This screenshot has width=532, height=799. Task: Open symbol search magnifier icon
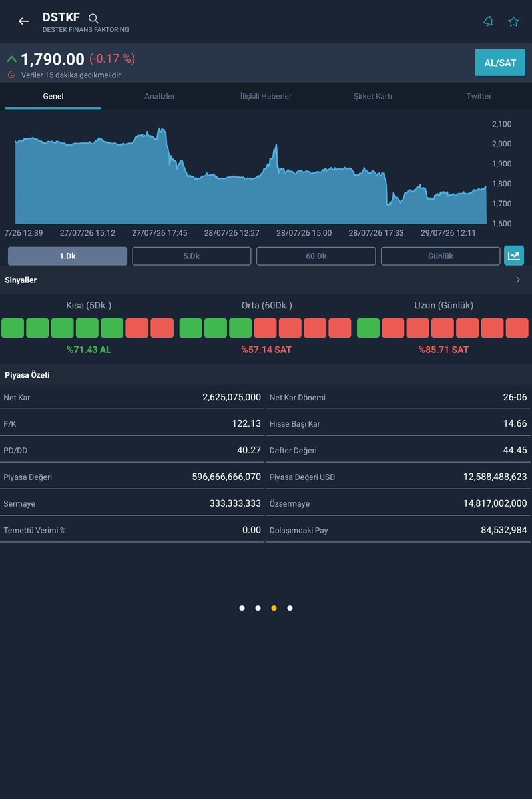[x=93, y=19]
